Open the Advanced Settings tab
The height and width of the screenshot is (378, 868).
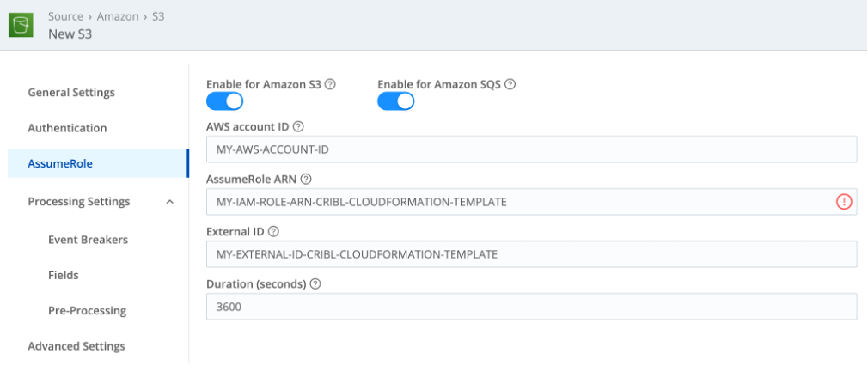(x=76, y=346)
